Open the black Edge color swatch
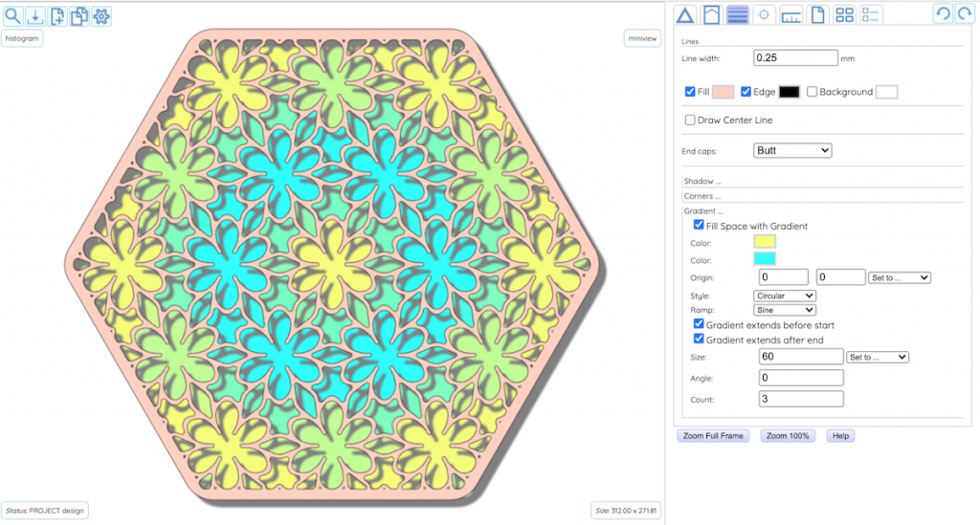Viewport: 980px width, 525px height. tap(789, 92)
